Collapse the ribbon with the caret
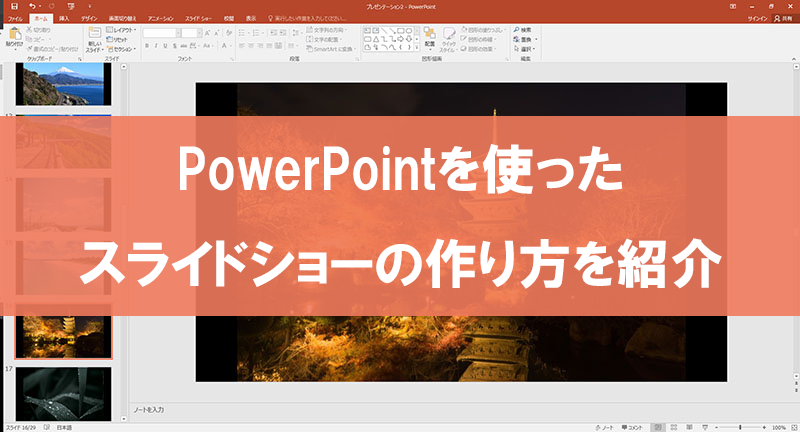800x432 pixels. [x=793, y=59]
